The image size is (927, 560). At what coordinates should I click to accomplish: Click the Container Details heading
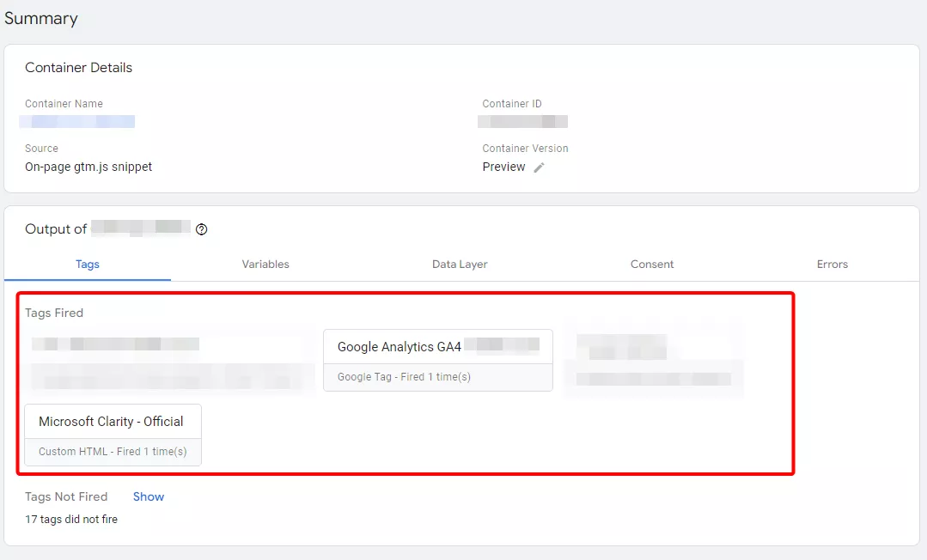[x=79, y=67]
